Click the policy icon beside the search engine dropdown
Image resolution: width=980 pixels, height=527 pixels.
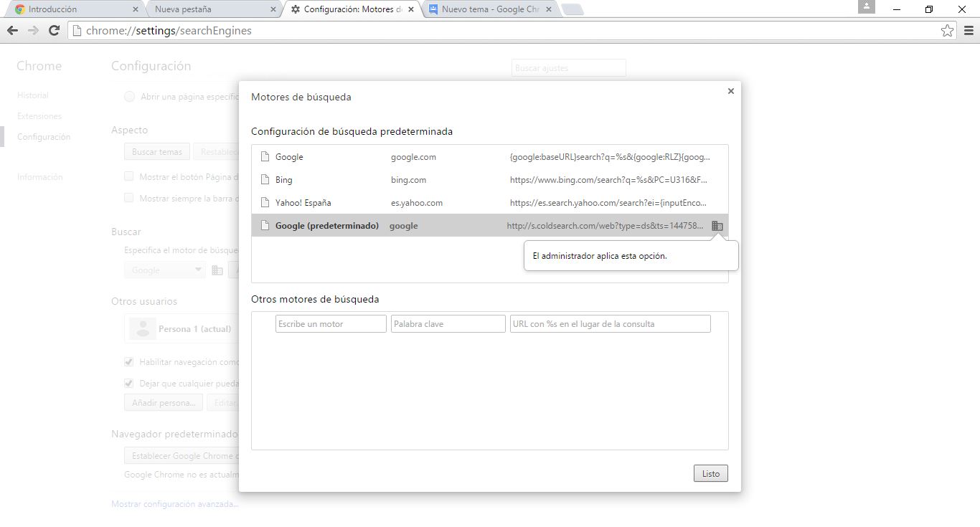pos(217,270)
